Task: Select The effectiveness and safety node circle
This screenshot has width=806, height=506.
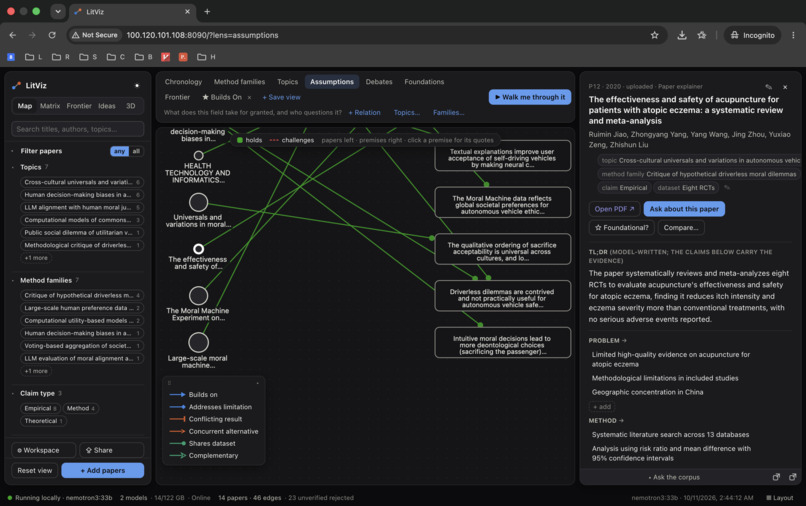Action: click(x=198, y=249)
